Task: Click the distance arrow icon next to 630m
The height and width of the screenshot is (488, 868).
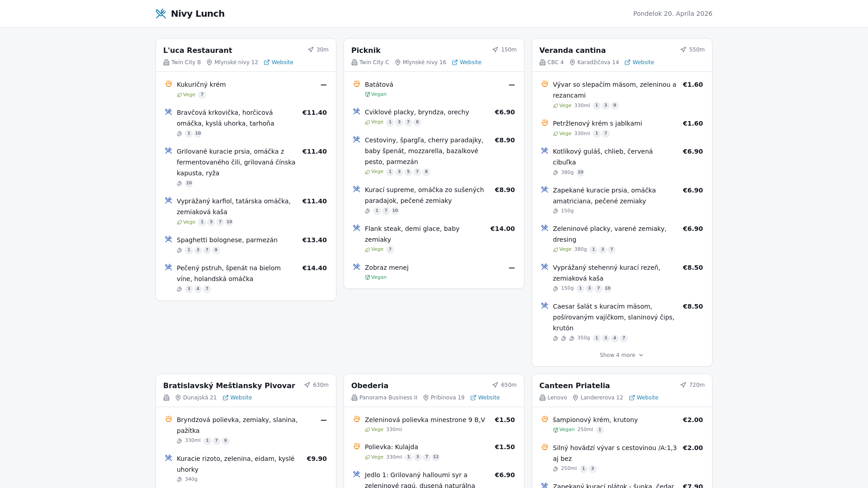Action: click(x=307, y=385)
